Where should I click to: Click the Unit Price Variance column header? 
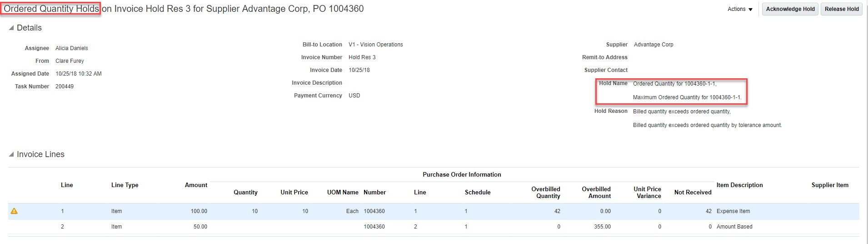pos(647,193)
